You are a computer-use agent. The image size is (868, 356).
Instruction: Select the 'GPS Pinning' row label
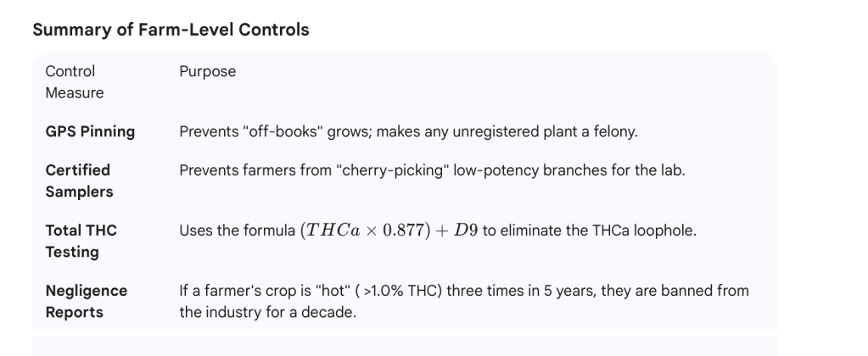click(90, 132)
